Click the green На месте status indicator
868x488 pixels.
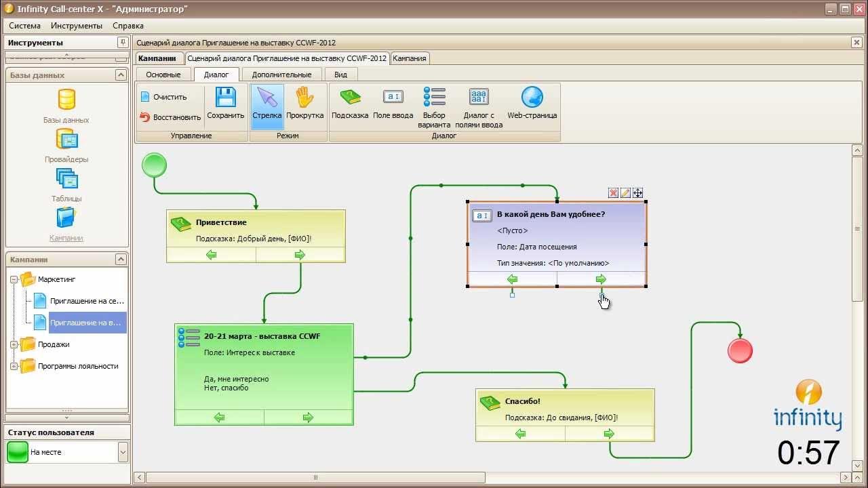click(18, 452)
